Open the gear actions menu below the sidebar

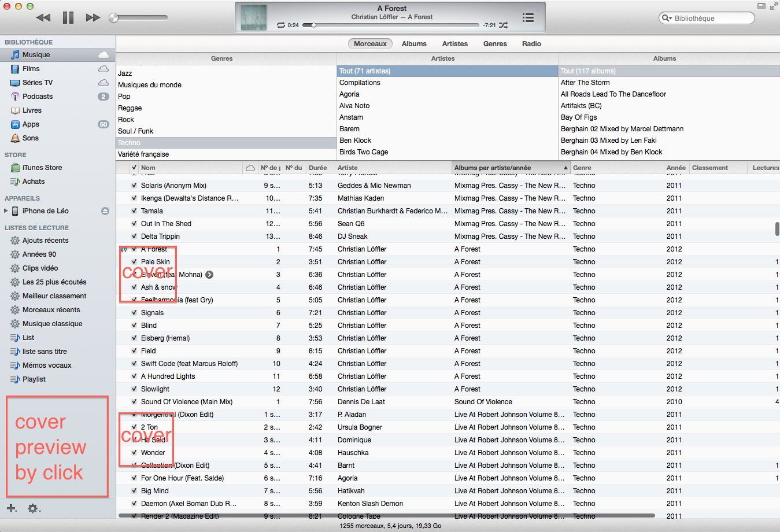point(34,508)
